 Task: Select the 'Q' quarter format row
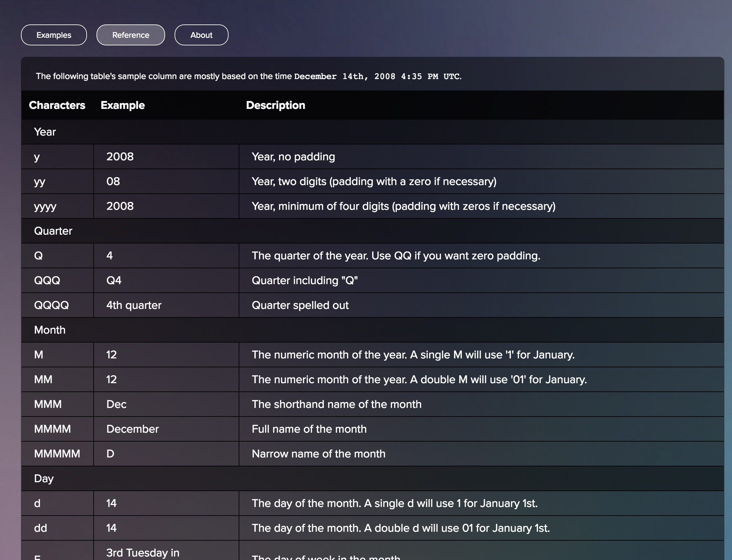pyautogui.click(x=57, y=256)
